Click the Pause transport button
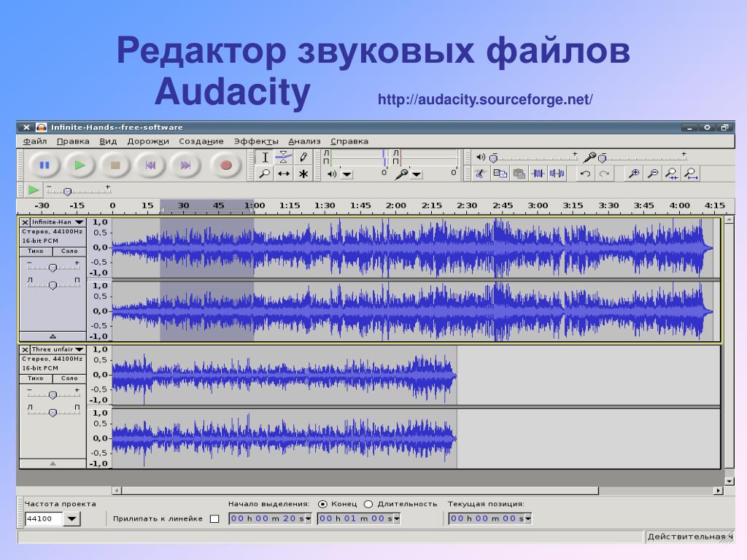Viewport: 747px width, 560px height. tap(44, 166)
